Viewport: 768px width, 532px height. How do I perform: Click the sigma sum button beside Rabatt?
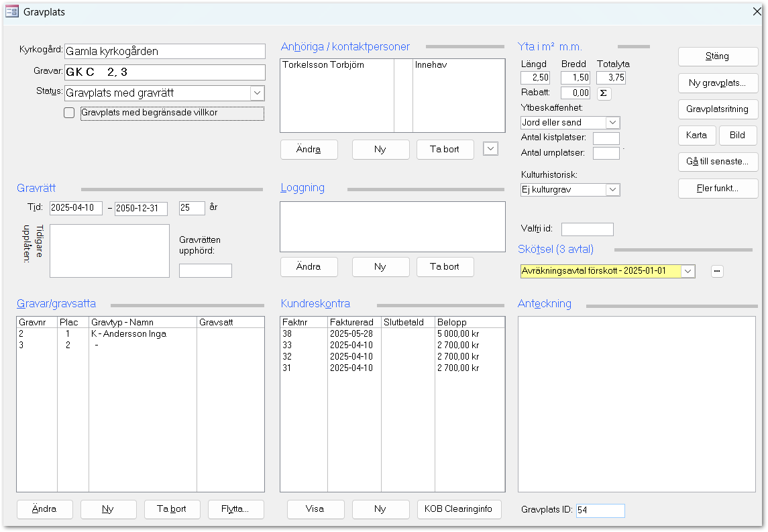point(604,93)
